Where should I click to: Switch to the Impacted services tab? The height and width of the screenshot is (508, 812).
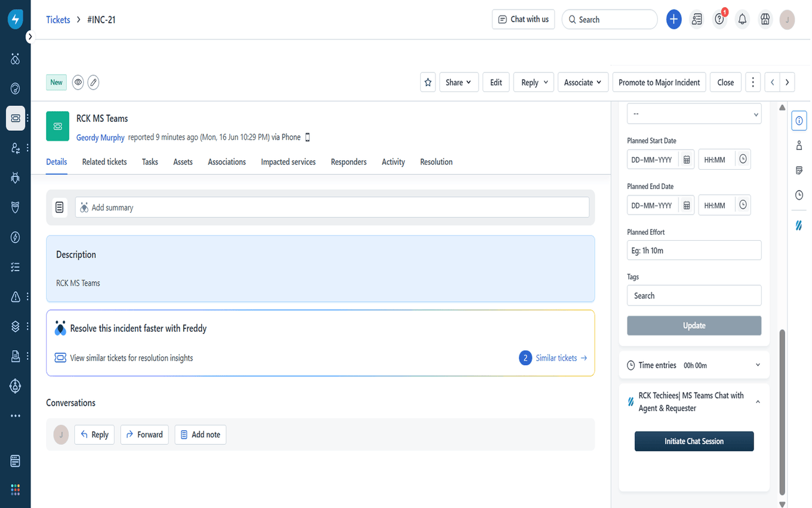click(288, 162)
